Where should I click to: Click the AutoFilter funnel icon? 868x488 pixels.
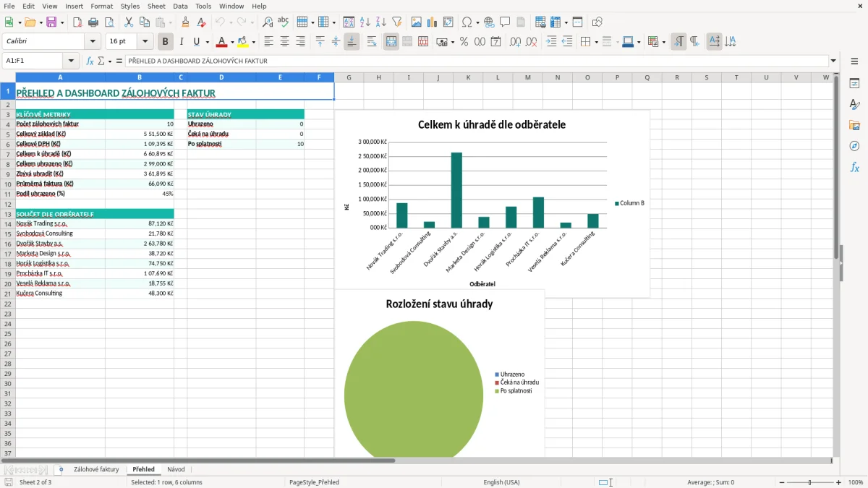tap(397, 22)
